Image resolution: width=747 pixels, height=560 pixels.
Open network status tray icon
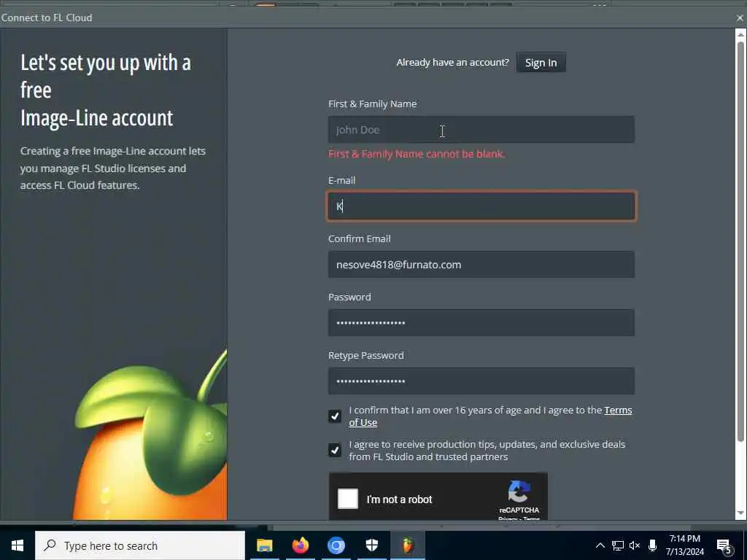click(617, 545)
